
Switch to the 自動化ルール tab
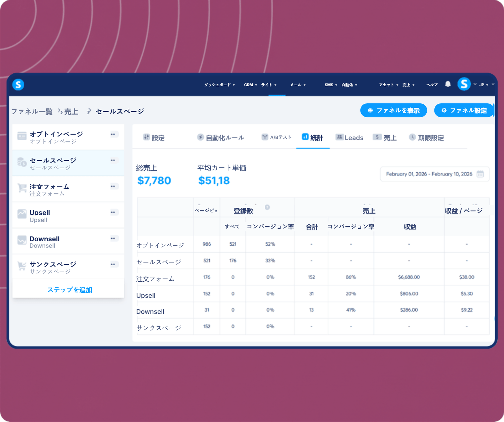(221, 138)
